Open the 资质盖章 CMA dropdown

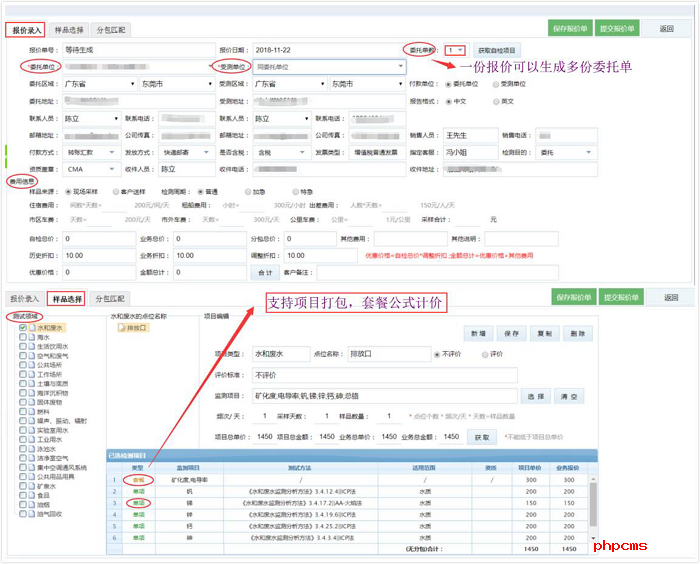111,169
